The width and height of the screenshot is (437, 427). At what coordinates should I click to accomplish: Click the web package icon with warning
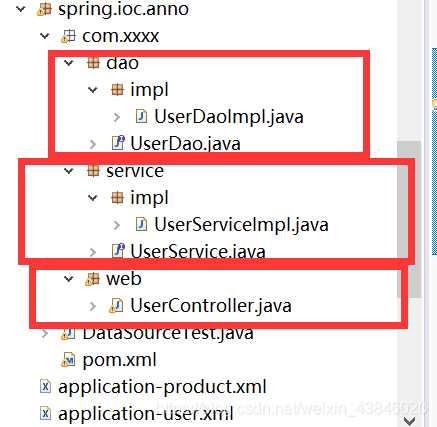point(93,279)
